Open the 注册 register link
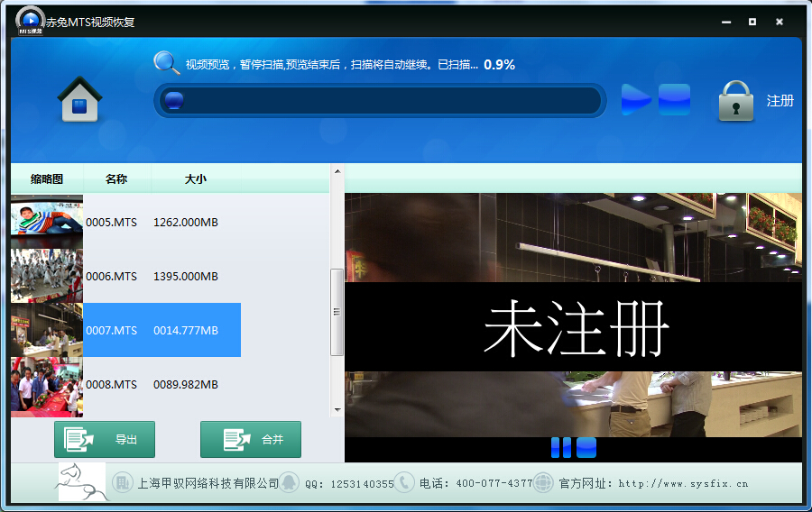812x512 pixels. [780, 101]
